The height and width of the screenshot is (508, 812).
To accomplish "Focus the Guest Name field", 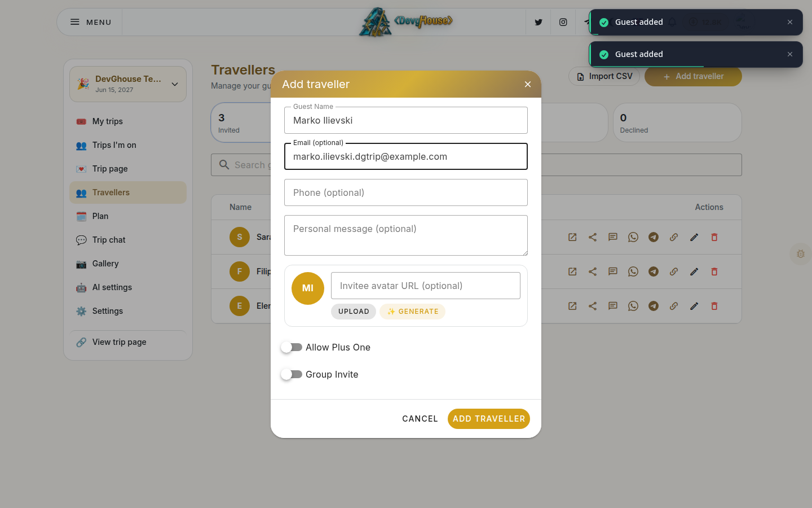I will tap(406, 120).
